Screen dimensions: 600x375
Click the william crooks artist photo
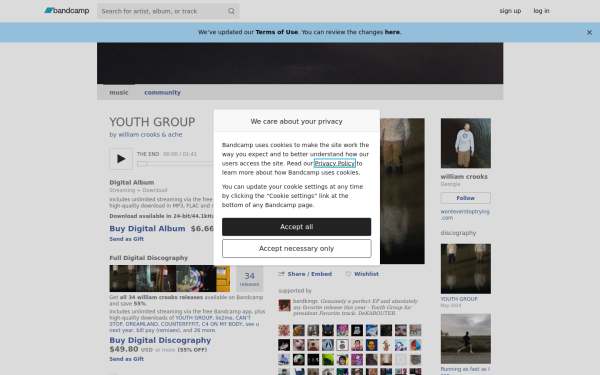coord(466,143)
